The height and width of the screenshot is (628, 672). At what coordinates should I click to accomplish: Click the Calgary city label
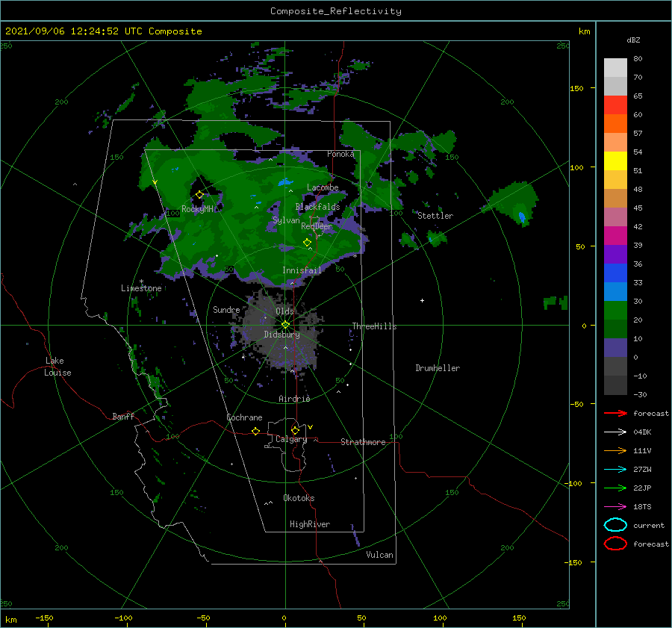[291, 439]
